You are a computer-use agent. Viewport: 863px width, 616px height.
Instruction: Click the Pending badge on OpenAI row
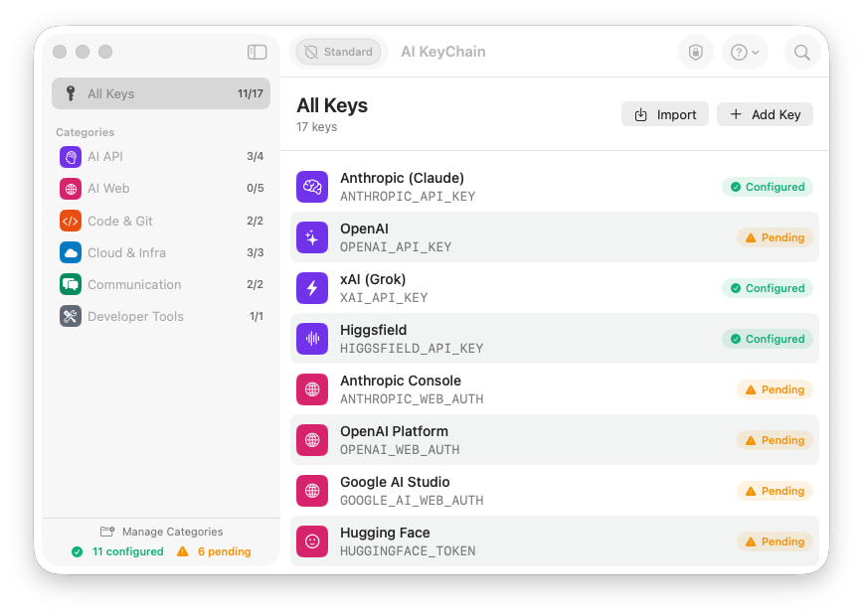click(775, 237)
